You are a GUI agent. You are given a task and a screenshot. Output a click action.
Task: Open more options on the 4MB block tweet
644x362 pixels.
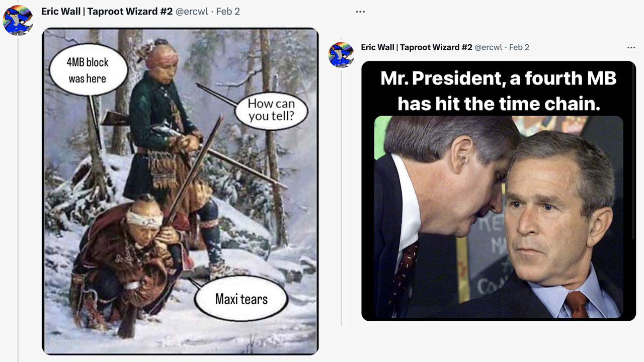coord(360,12)
